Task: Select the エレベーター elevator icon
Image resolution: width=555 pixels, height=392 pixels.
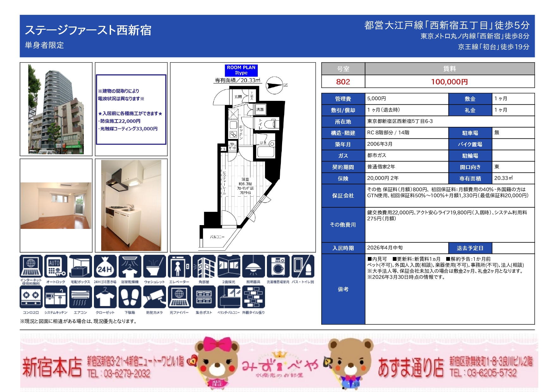Action: tap(179, 266)
